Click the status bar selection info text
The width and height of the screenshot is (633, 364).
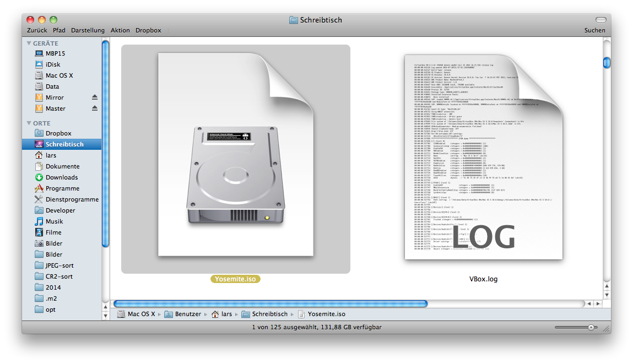pyautogui.click(x=317, y=327)
